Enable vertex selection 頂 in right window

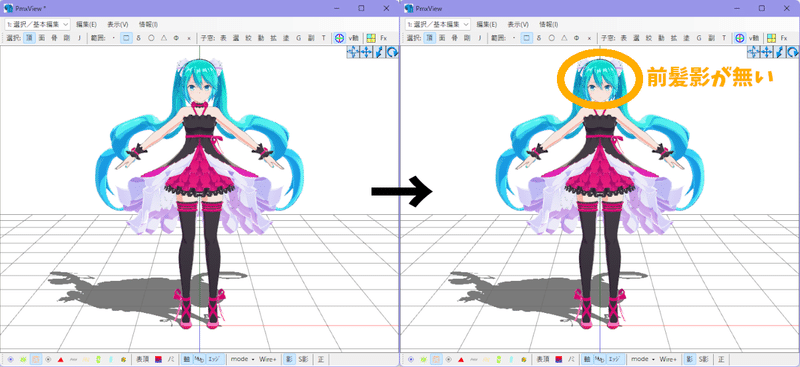[430, 38]
